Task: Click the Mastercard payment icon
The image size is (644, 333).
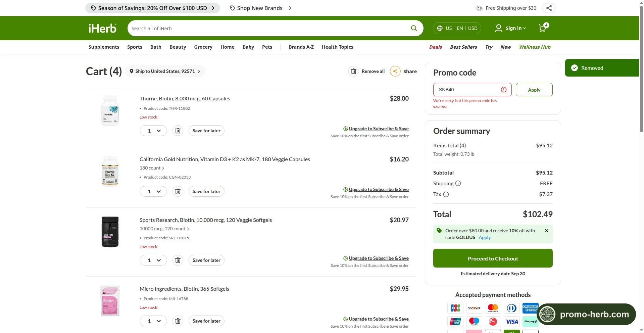Action: tap(493, 308)
